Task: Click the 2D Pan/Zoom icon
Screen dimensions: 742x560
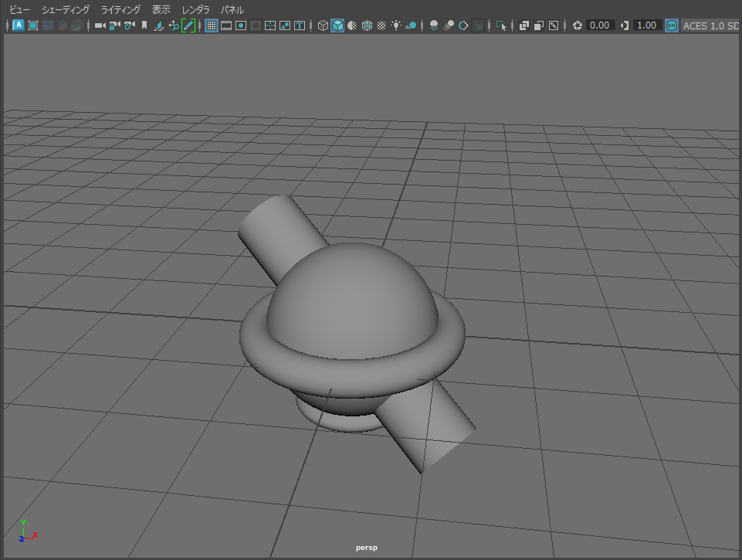Action: [174, 25]
